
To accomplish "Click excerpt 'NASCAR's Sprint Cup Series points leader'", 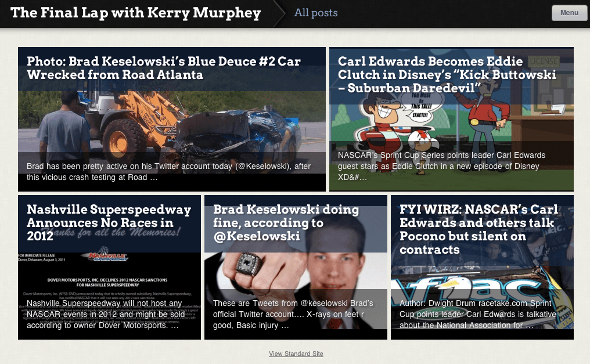I will pos(441,166).
